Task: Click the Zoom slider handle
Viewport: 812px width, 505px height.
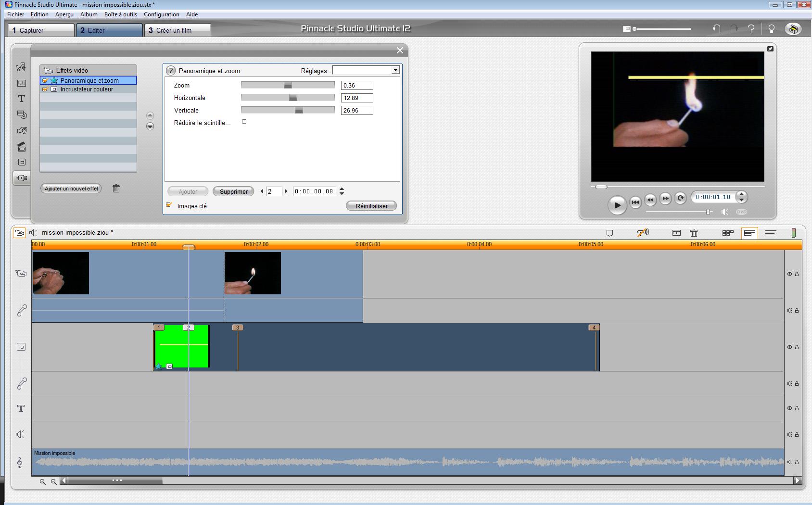Action: pos(288,85)
